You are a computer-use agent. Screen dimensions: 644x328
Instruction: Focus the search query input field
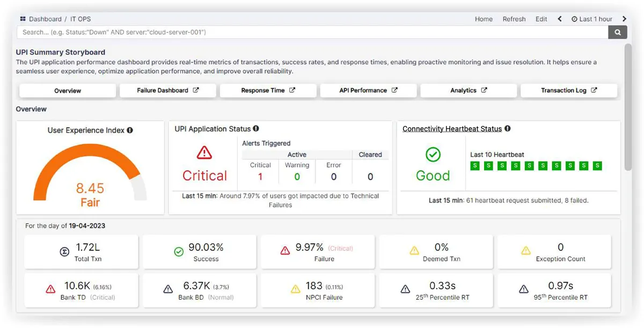point(313,32)
